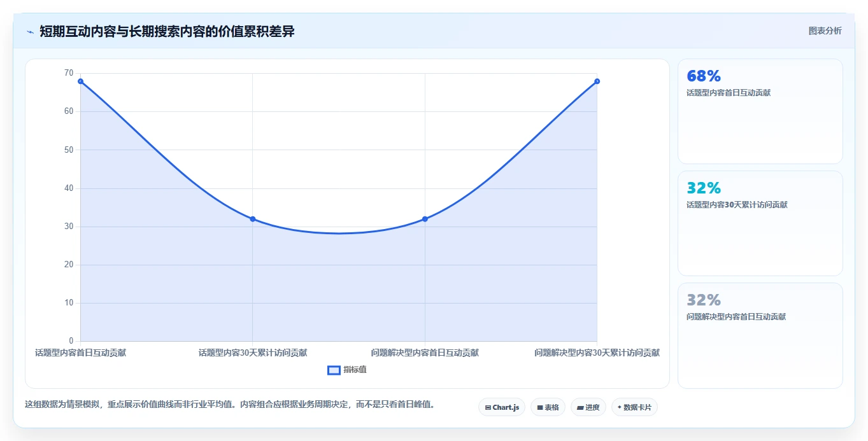Select the 进度 tag button
This screenshot has height=441, width=868.
[588, 407]
